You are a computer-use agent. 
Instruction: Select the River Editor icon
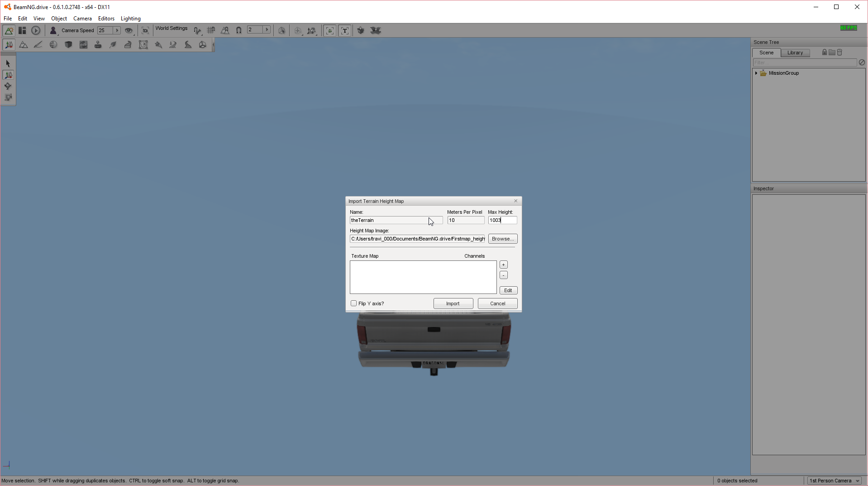[x=173, y=45]
